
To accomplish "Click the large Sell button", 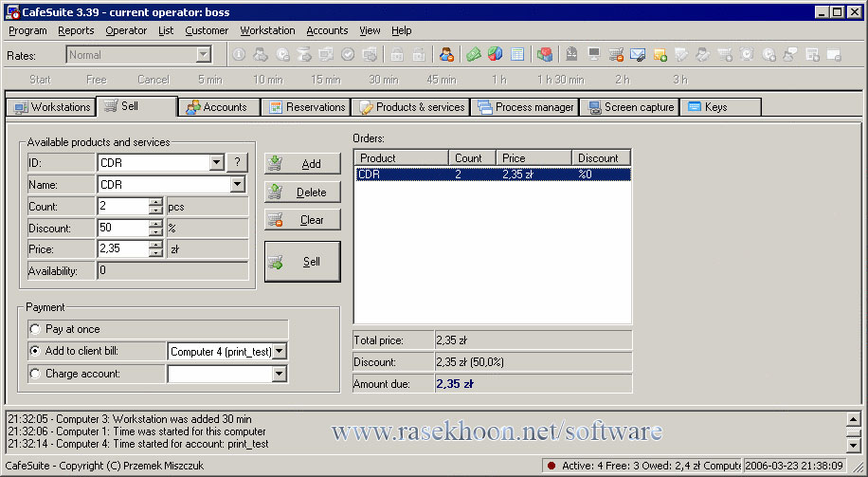I will click(302, 262).
